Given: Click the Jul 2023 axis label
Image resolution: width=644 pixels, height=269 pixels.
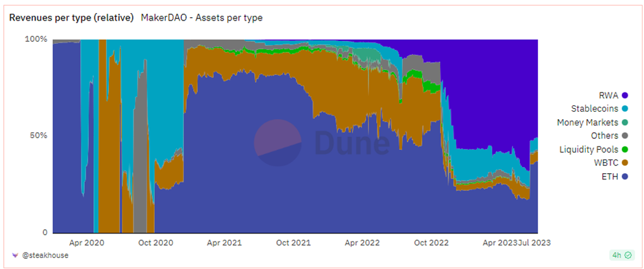Looking at the screenshot, I should 533,243.
